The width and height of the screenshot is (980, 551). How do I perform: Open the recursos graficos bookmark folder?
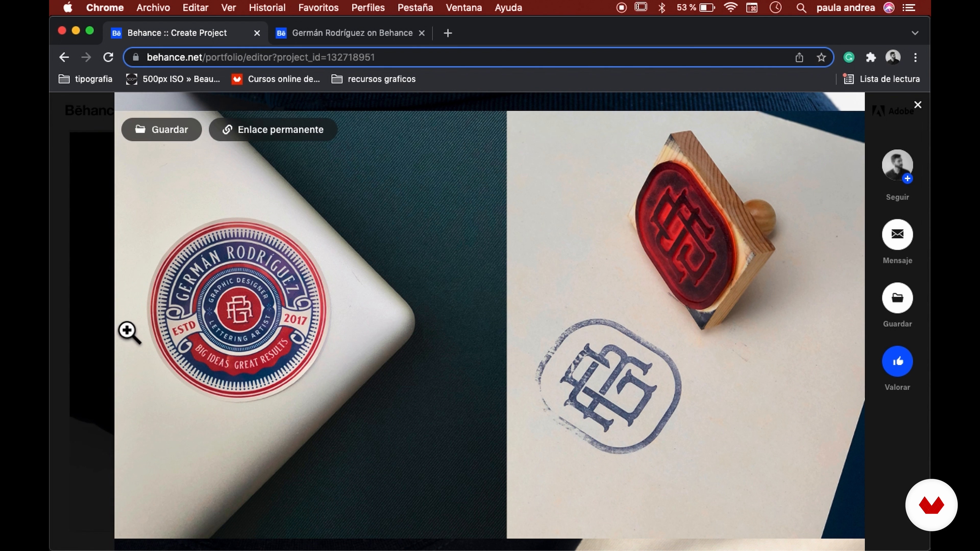[x=374, y=79]
